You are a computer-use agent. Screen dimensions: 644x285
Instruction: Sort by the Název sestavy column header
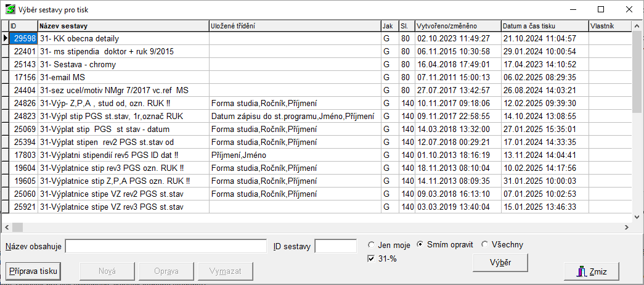click(123, 26)
